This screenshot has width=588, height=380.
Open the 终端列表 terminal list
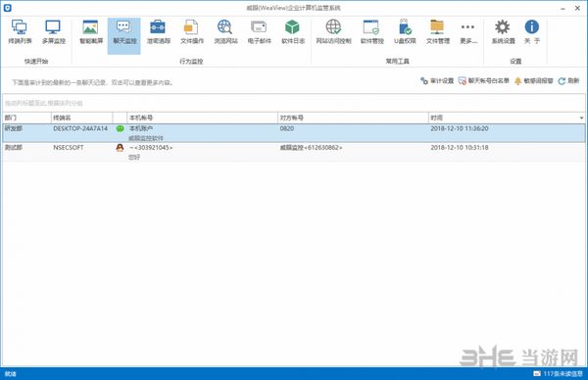pyautogui.click(x=20, y=32)
